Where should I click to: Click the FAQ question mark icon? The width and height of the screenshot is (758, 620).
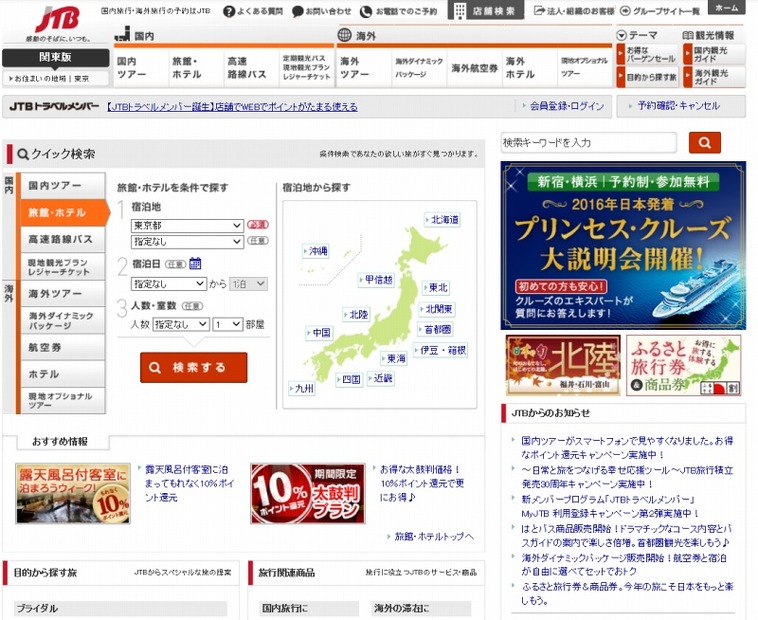tap(229, 12)
